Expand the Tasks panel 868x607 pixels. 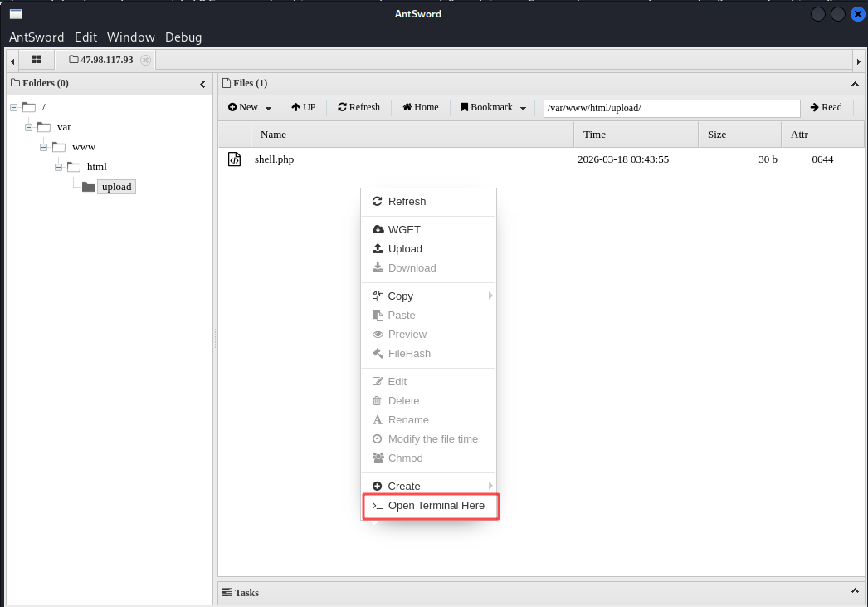[855, 591]
